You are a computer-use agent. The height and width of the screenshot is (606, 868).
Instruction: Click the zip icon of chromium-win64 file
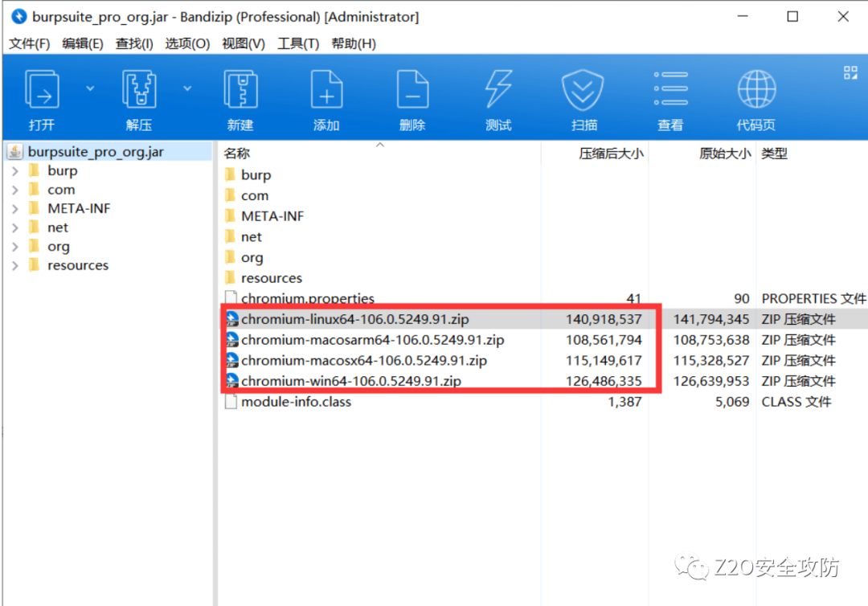click(231, 381)
